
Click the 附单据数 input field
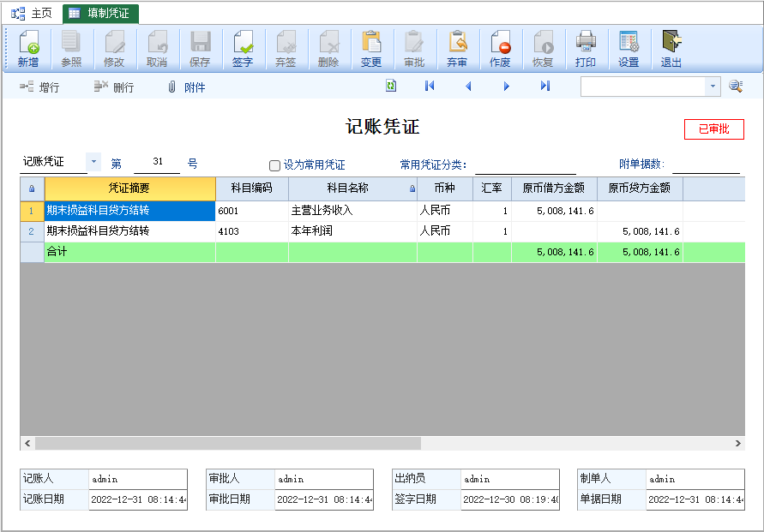(x=706, y=164)
